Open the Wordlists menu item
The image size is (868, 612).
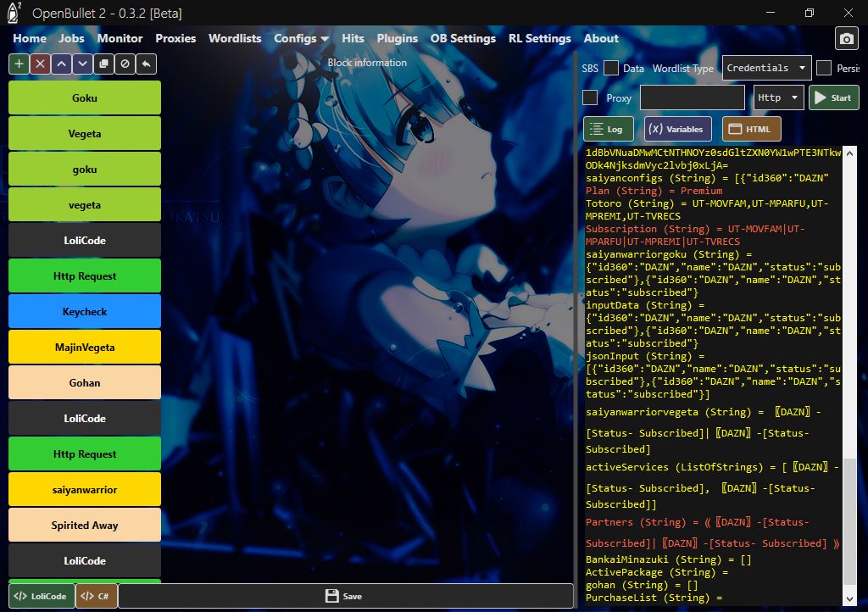click(x=235, y=38)
